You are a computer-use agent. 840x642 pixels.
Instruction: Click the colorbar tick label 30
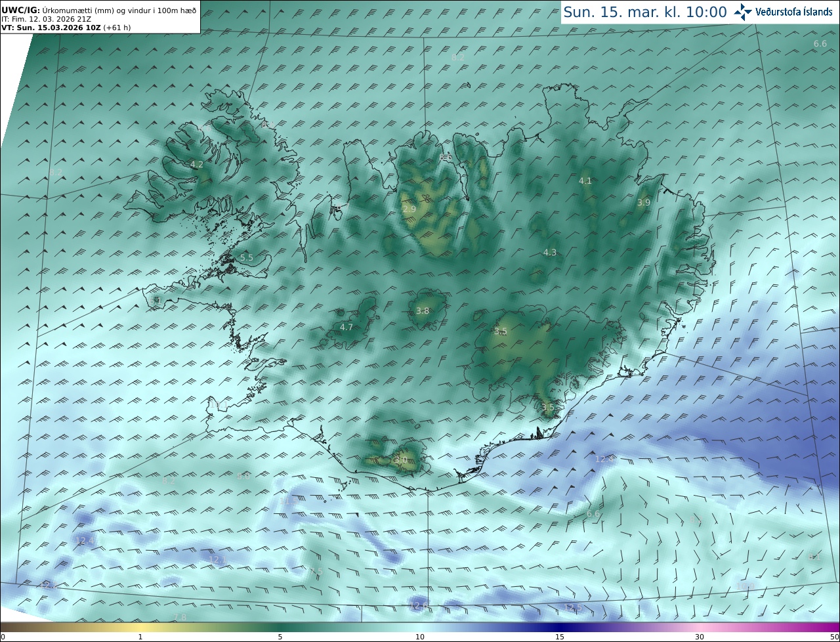[700, 637]
